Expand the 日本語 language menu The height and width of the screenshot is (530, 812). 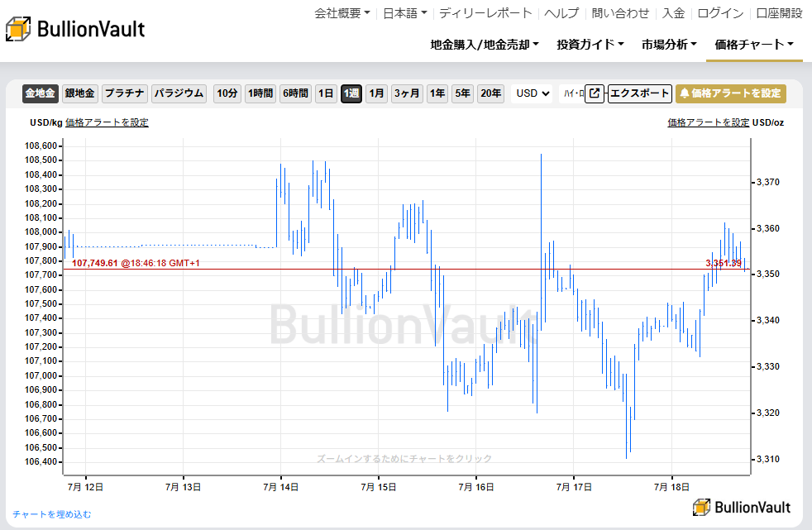pos(405,13)
